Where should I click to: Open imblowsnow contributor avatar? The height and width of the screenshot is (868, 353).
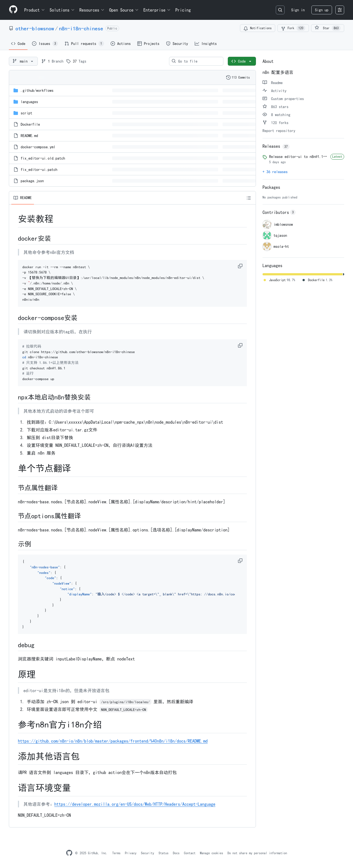point(267,224)
